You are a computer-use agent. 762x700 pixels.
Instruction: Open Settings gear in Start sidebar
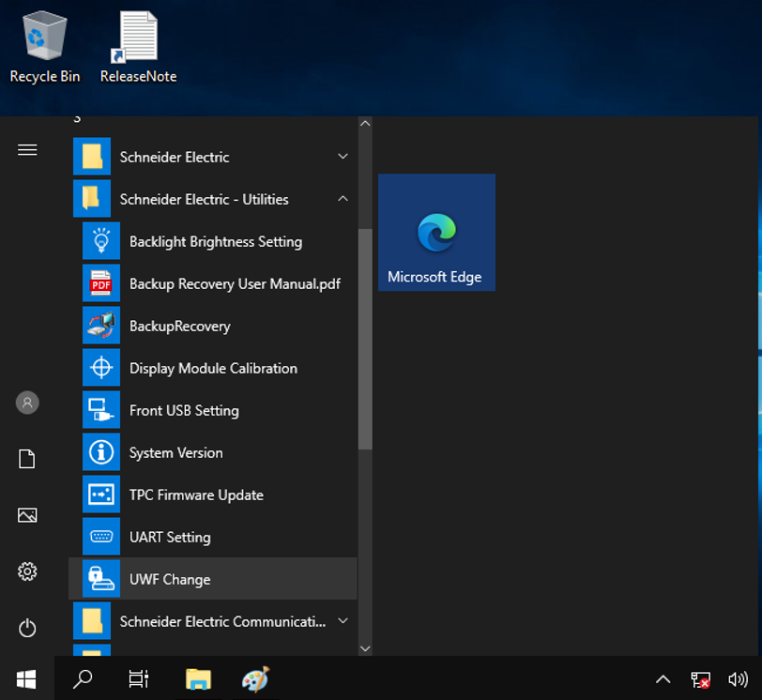[x=27, y=571]
